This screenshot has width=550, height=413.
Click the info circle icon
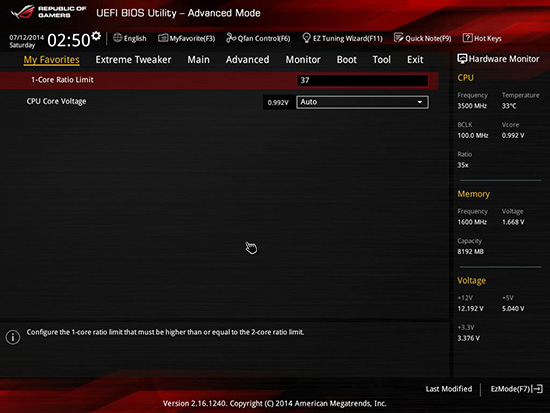point(13,337)
